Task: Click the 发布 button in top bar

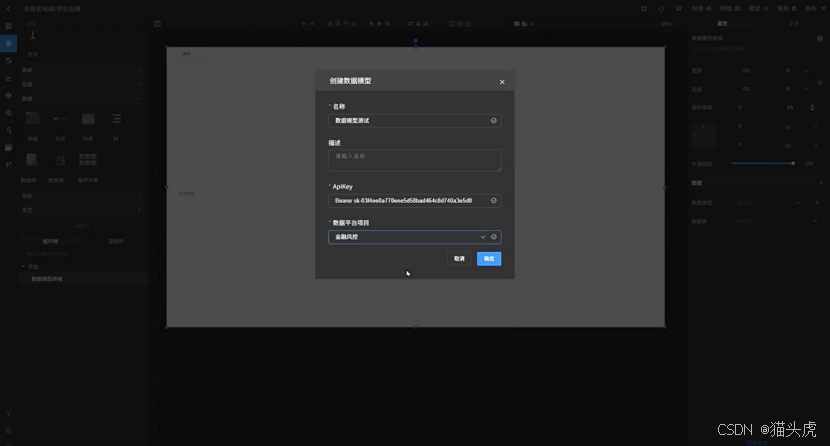Action: point(815,8)
